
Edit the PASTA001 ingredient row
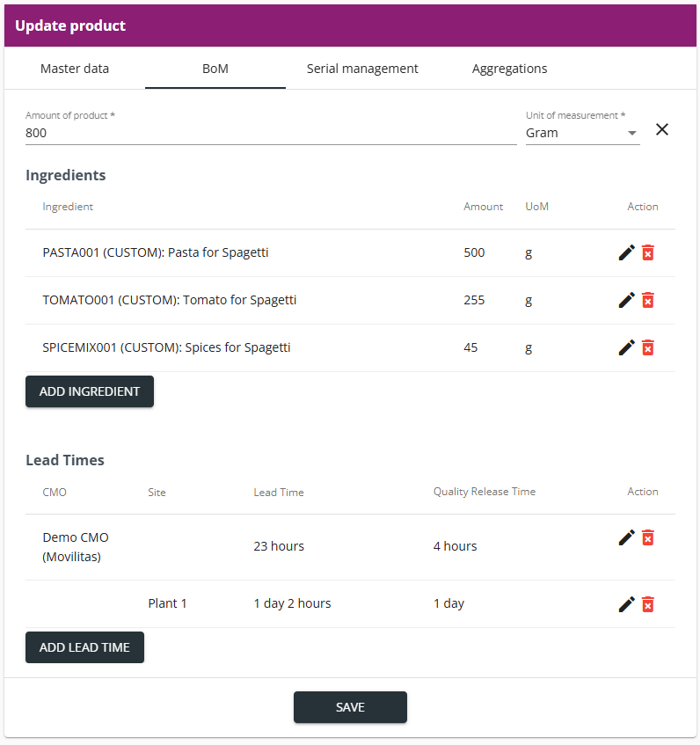point(626,252)
